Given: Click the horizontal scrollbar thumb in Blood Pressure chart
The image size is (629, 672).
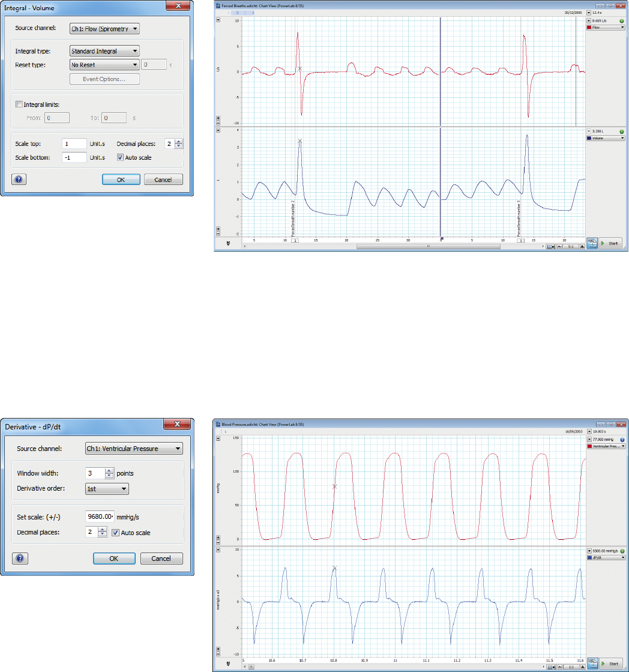Looking at the screenshot, I should pos(251,667).
